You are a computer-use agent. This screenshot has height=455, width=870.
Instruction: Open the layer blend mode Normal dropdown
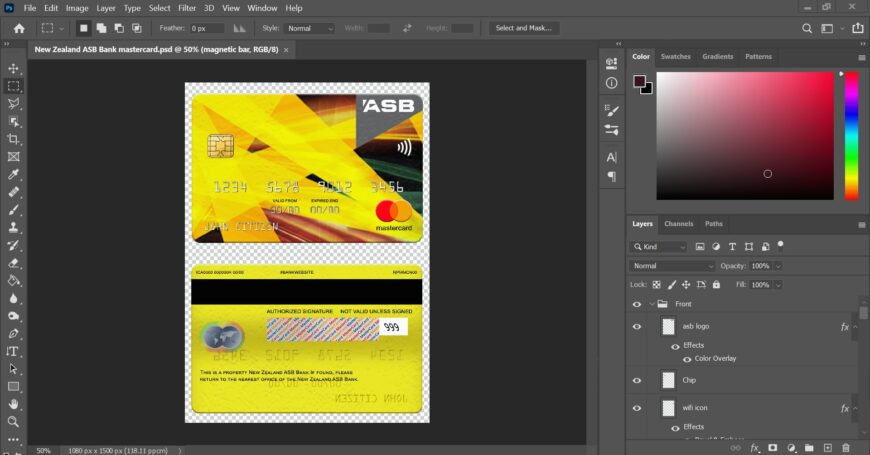pyautogui.click(x=672, y=266)
